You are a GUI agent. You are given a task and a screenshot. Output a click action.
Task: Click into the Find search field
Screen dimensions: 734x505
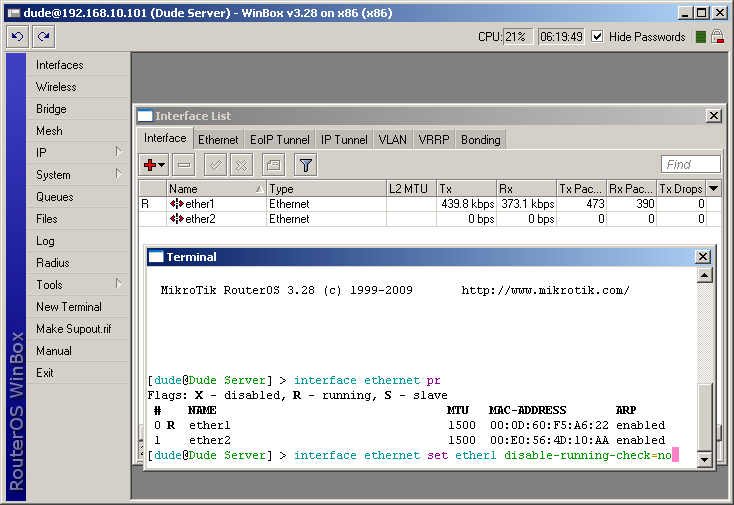[x=690, y=164]
